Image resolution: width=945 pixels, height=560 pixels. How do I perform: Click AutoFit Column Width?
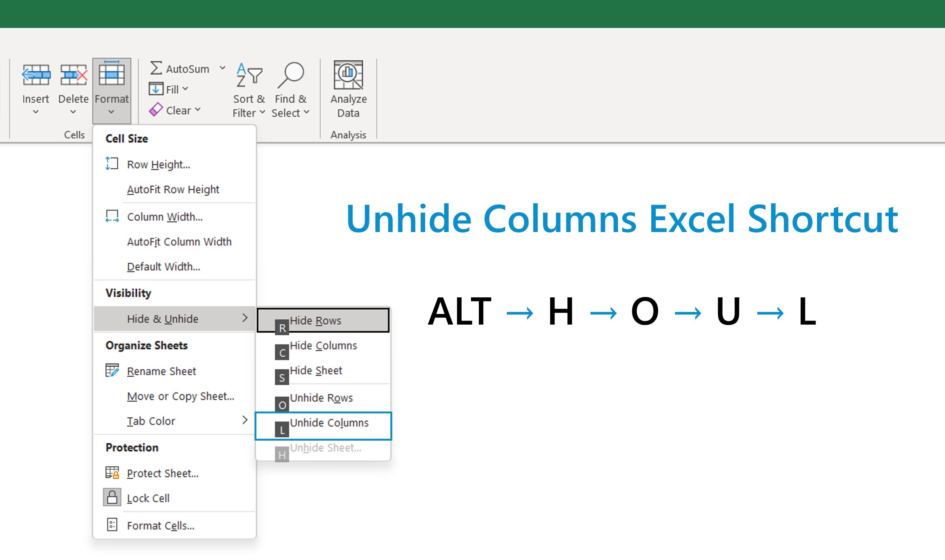click(x=179, y=242)
